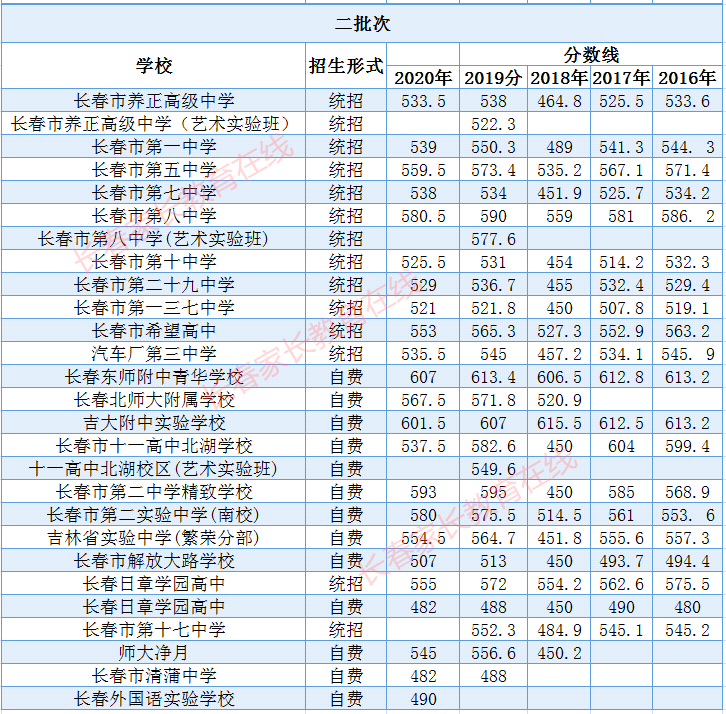Select the 长春东师附中青华学校 name cell
This screenshot has height=714, width=726.
154,377
